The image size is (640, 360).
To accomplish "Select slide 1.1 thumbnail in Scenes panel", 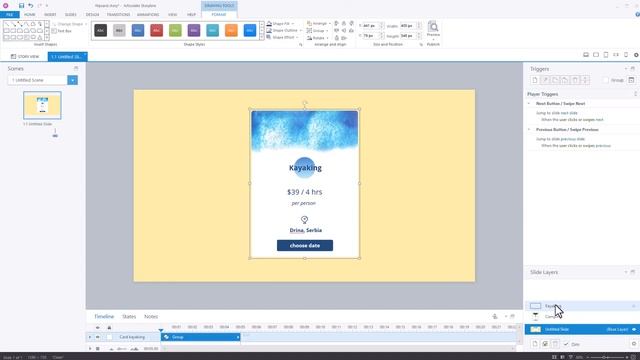I will [42, 105].
